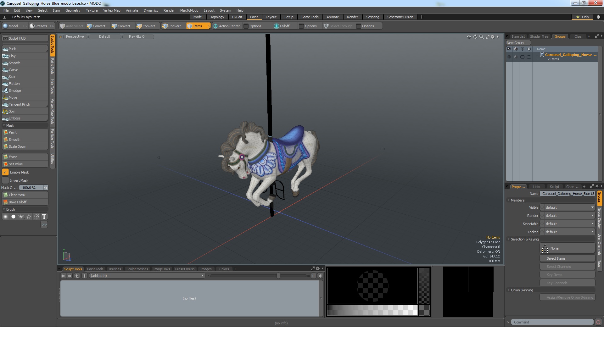This screenshot has height=364, width=604.
Task: Click the grayscale gradient color strip
Action: 372,310
